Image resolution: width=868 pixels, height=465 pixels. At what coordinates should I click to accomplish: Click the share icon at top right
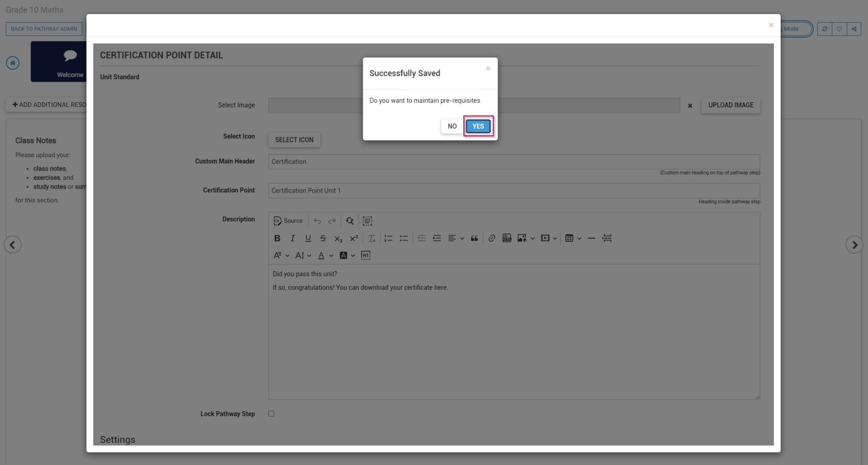(x=854, y=29)
